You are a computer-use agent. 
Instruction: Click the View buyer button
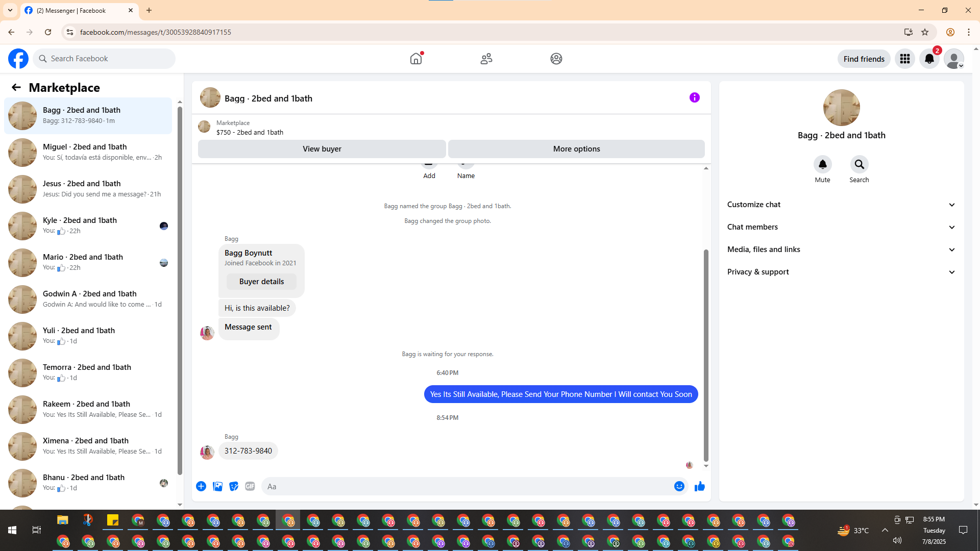(322, 149)
